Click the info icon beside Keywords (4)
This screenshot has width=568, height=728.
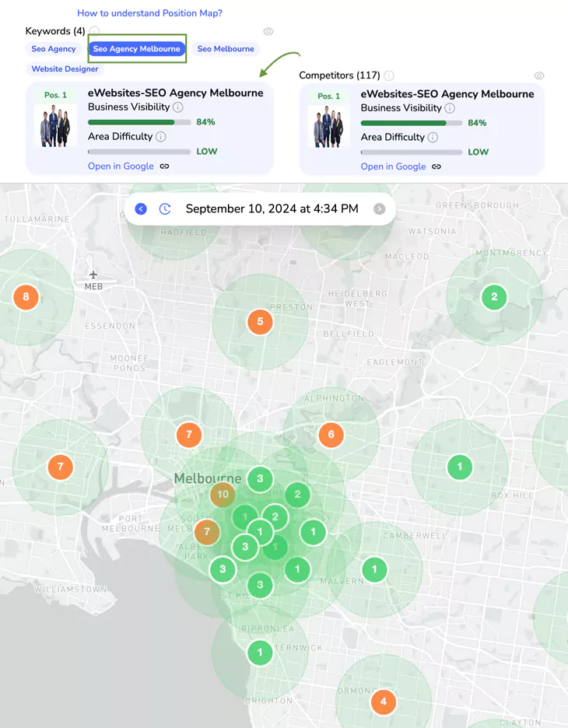(94, 31)
